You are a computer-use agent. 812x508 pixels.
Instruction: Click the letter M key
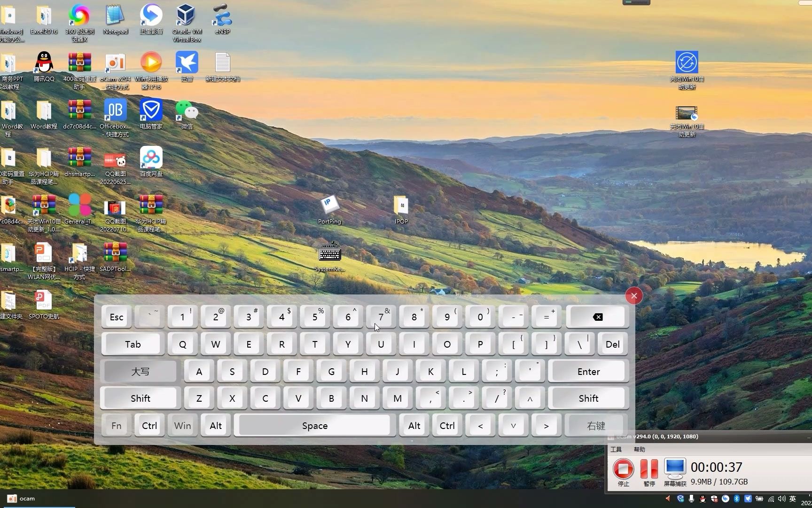click(398, 398)
